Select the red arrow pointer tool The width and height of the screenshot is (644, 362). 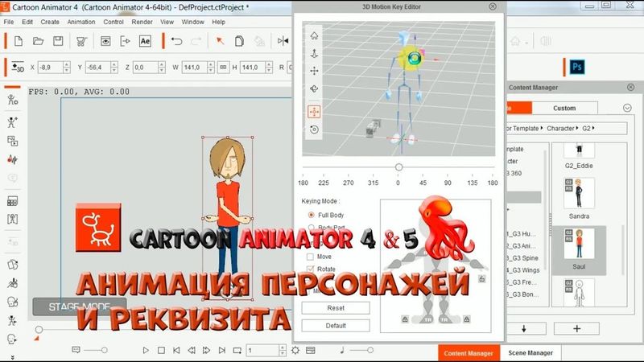(x=220, y=41)
